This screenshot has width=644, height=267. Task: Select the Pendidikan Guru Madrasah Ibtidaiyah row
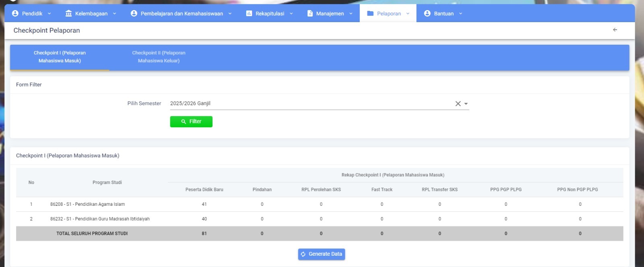100,219
